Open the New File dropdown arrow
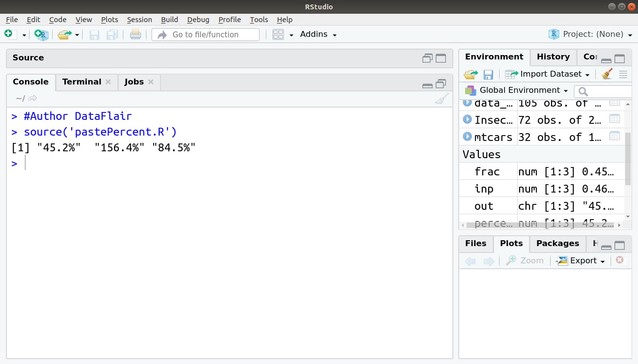Viewport: 638px width, 364px height. pos(24,35)
